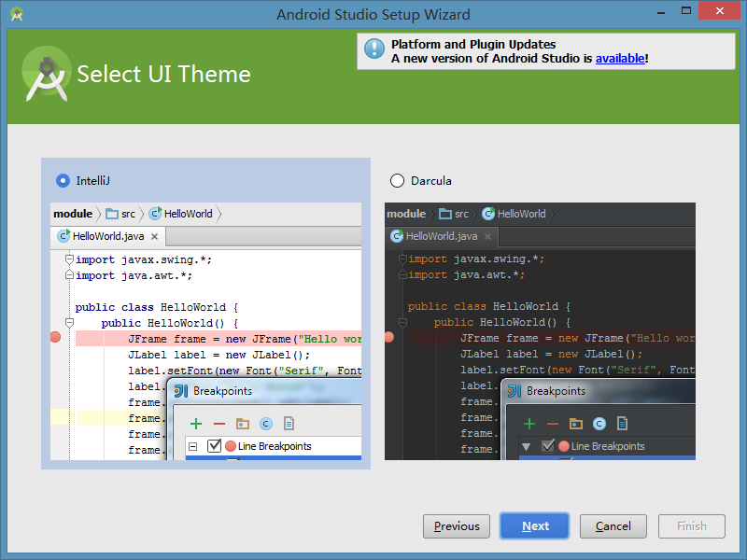Minimize the Setup Wizard window
Image resolution: width=747 pixels, height=560 pixels.
pos(661,11)
